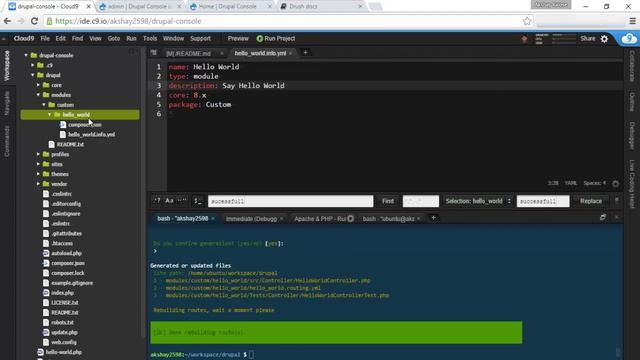Click the Find button
Viewport: 640px width, 360px height.
(388, 201)
